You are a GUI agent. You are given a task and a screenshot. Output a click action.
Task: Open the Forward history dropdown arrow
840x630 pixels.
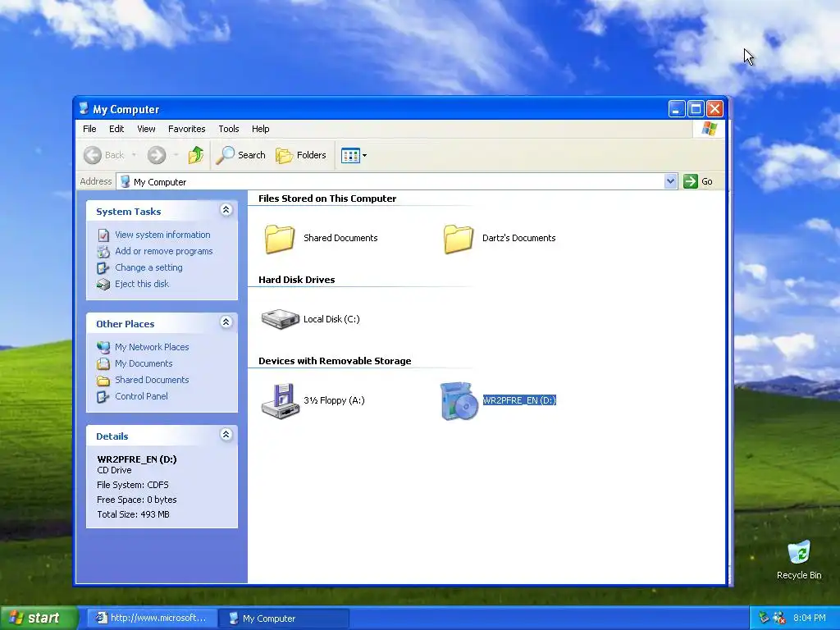point(176,155)
